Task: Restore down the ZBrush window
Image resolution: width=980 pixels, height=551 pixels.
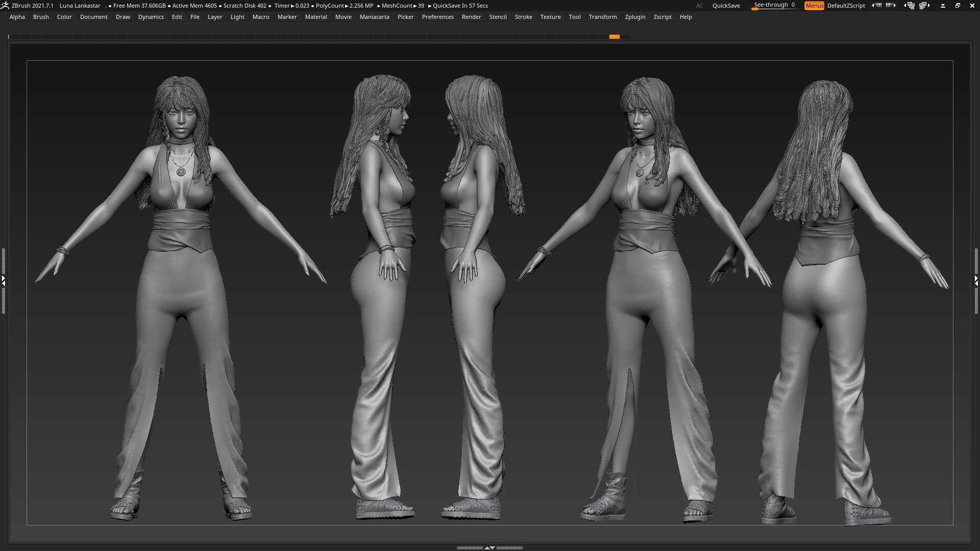Action: click(958, 6)
